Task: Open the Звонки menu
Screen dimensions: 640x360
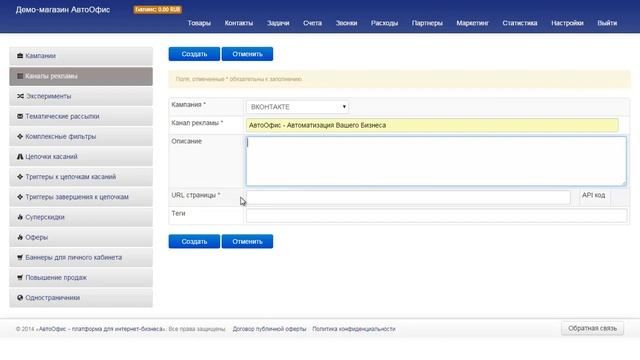Action: (x=347, y=23)
